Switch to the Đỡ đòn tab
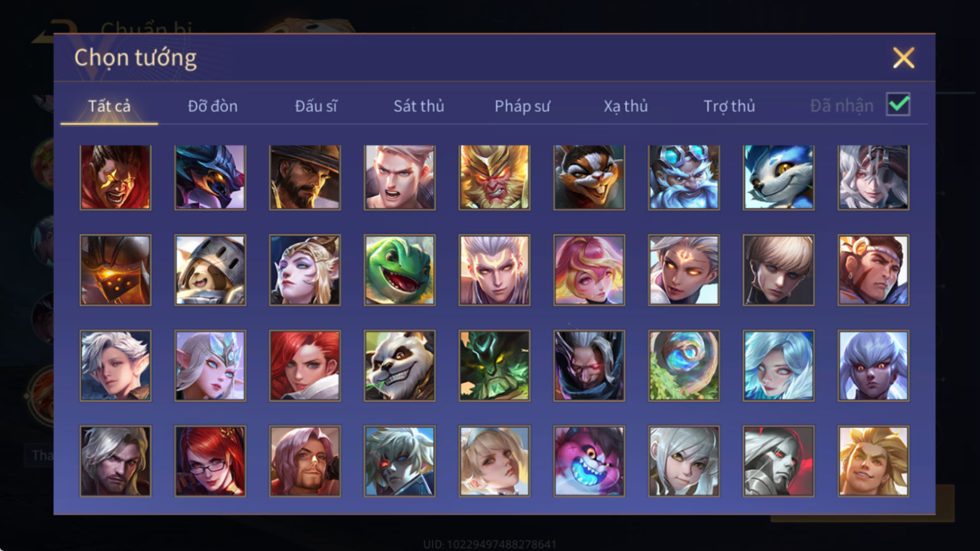Image resolution: width=980 pixels, height=551 pixels. pos(213,106)
